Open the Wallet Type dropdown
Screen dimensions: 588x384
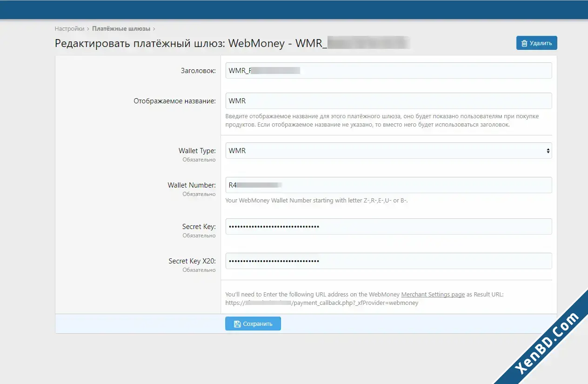coord(388,151)
